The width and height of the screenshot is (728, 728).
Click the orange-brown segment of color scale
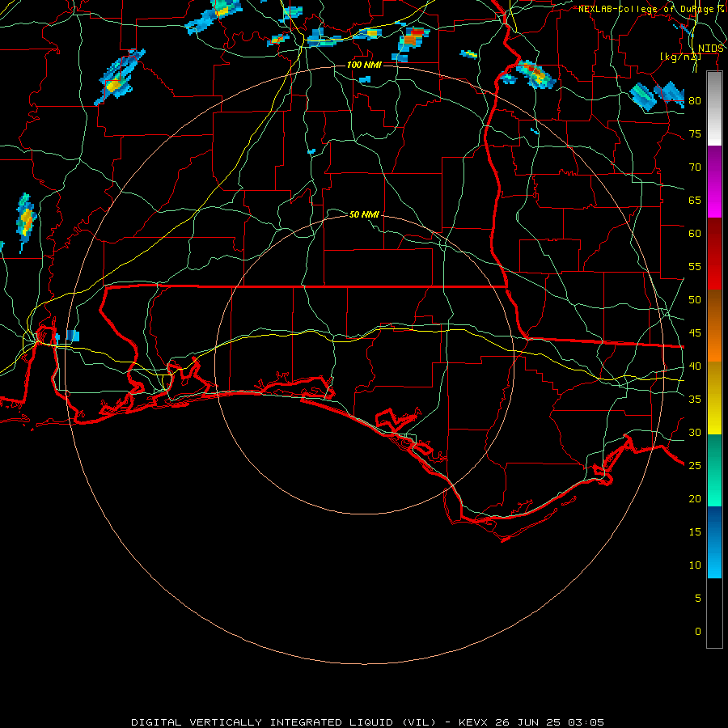(714, 326)
